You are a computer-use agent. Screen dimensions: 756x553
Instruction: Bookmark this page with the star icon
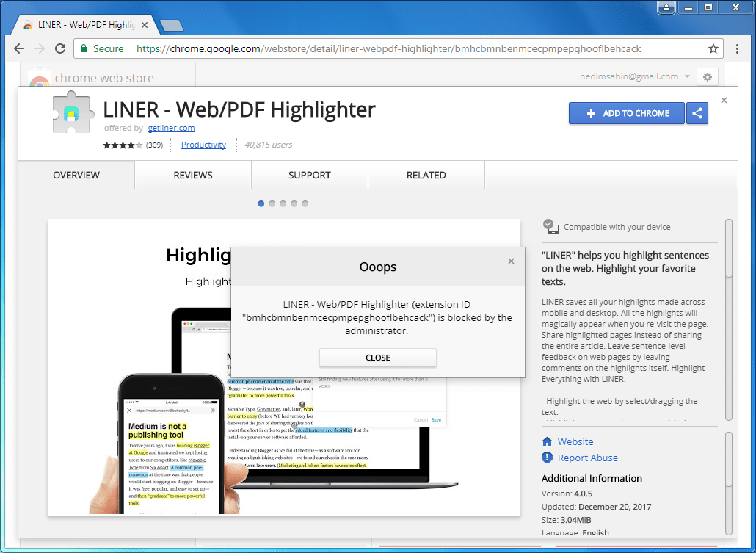[713, 48]
